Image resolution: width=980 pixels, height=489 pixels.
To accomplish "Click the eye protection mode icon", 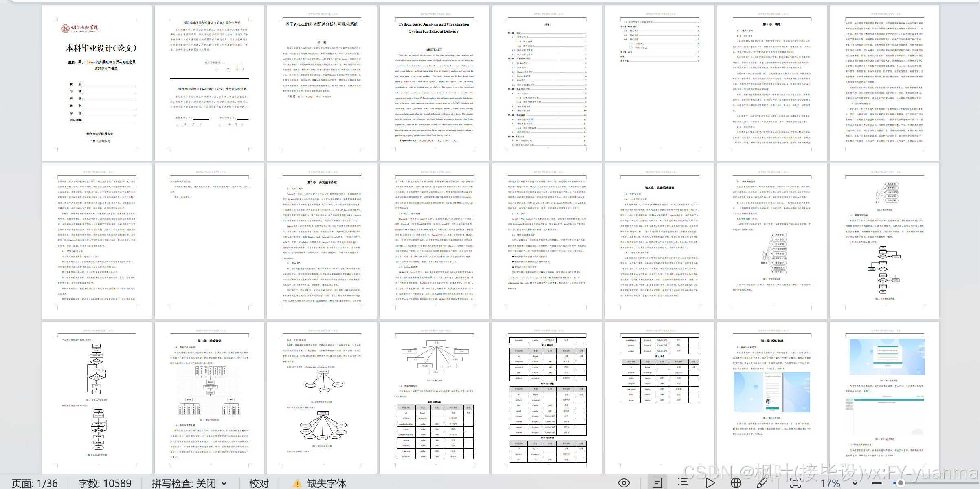I will (624, 483).
